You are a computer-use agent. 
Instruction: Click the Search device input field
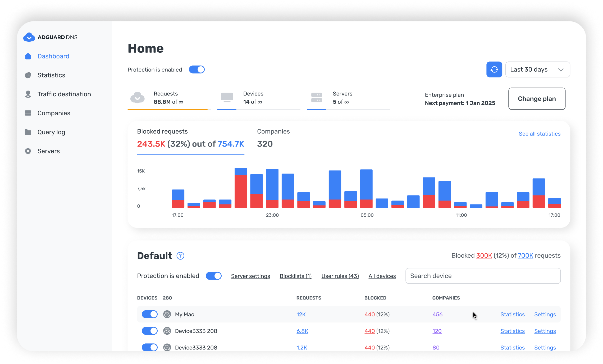[483, 276]
